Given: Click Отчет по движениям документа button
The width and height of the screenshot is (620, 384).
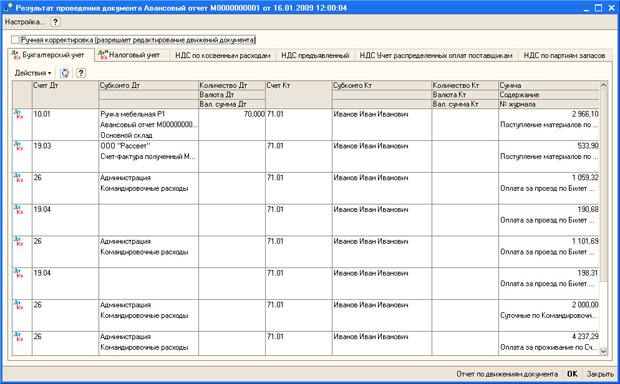Looking at the screenshot, I should (507, 374).
